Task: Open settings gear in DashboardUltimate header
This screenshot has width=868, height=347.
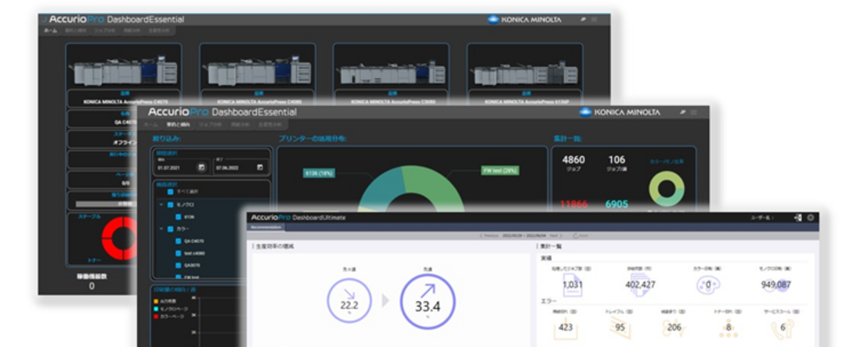Action: [x=811, y=217]
